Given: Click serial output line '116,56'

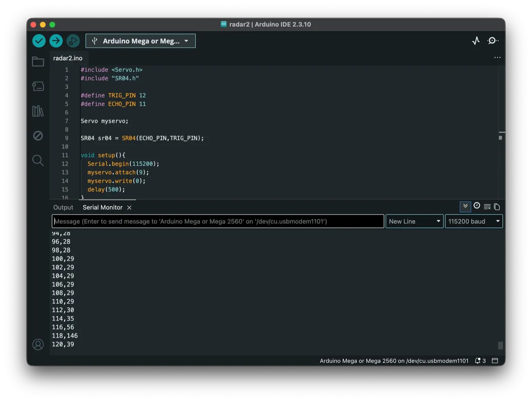Looking at the screenshot, I should pos(63,327).
